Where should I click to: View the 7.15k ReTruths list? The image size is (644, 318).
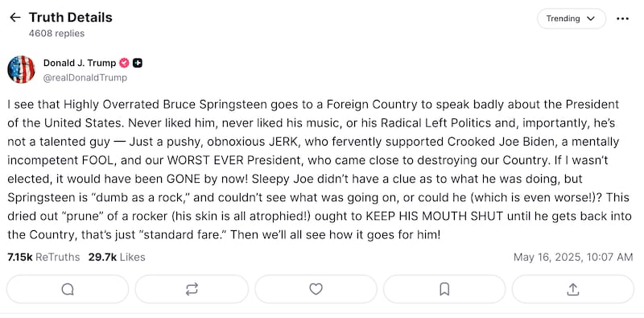(43, 257)
